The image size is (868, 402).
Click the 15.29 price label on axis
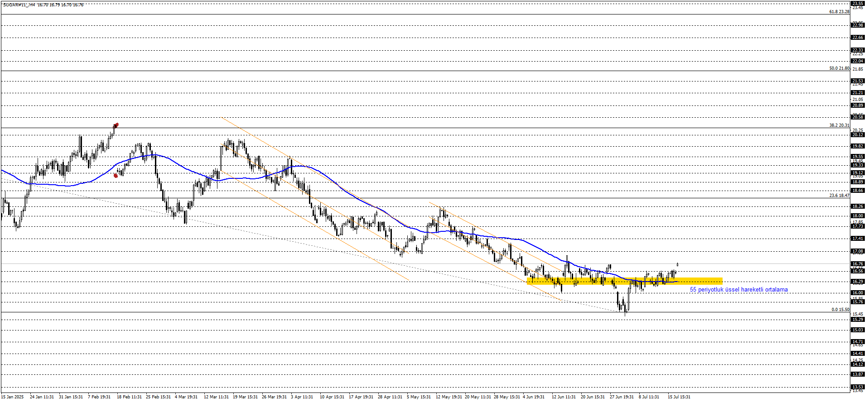858,320
